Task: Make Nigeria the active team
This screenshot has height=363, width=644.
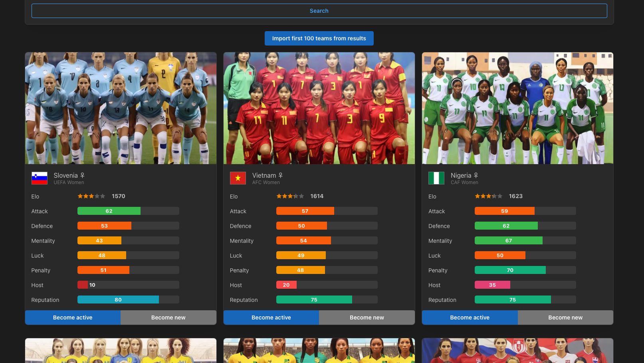Action: tap(470, 317)
